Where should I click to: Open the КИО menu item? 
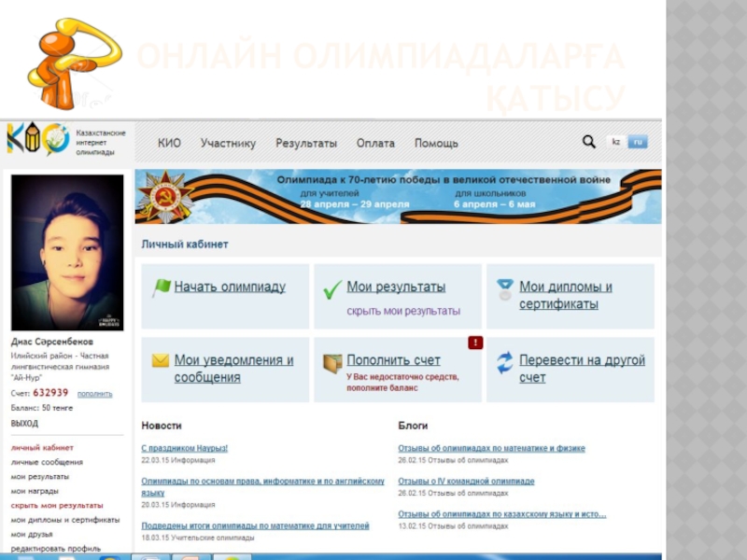169,144
